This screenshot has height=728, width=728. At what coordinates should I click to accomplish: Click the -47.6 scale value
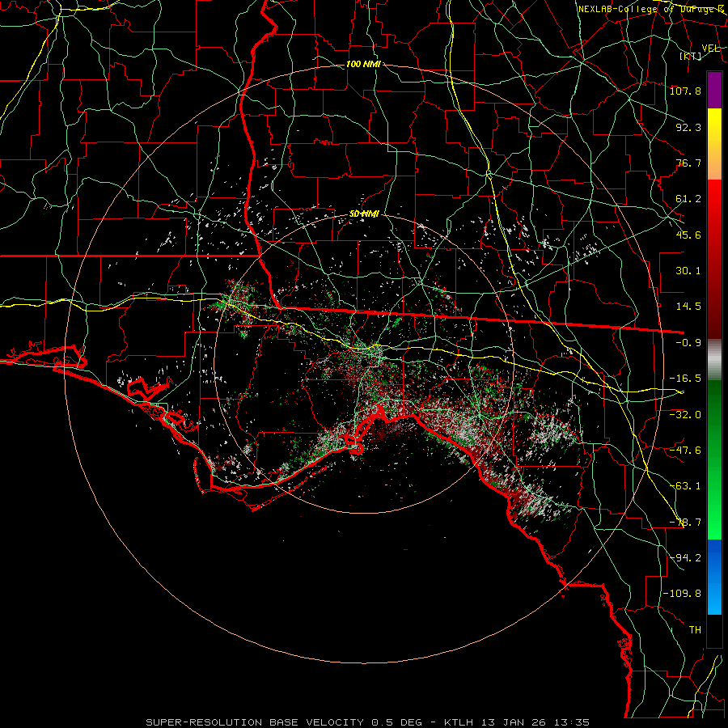(685, 450)
